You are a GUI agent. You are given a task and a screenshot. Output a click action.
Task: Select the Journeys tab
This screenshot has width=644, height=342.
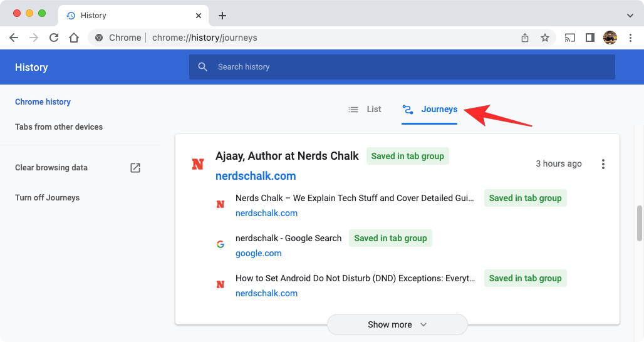point(430,109)
